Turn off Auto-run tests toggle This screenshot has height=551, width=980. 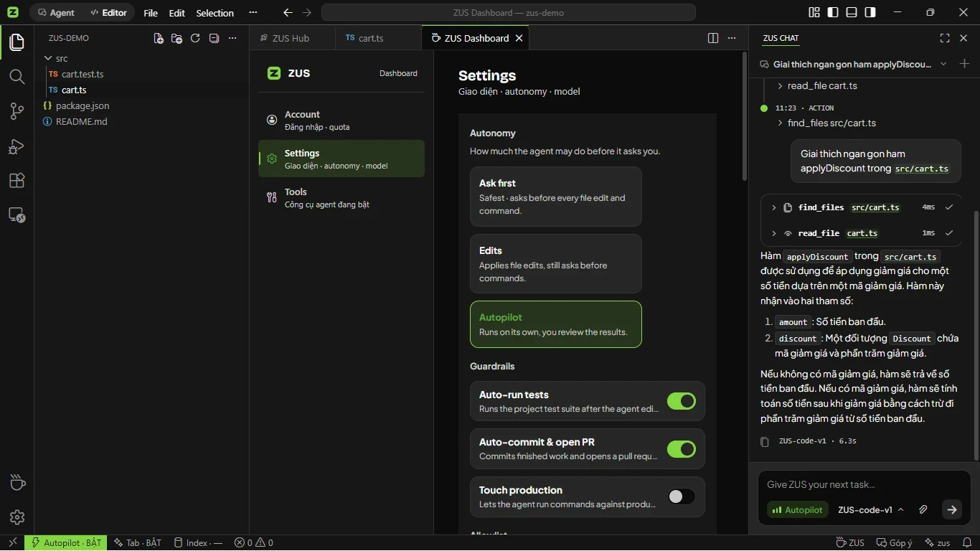tap(682, 401)
